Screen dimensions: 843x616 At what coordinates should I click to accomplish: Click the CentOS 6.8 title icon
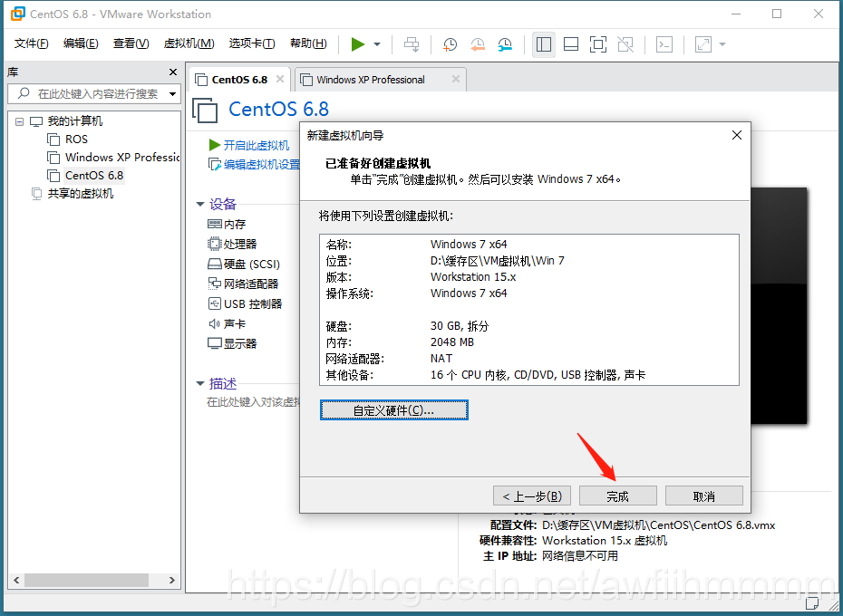pyautogui.click(x=205, y=110)
